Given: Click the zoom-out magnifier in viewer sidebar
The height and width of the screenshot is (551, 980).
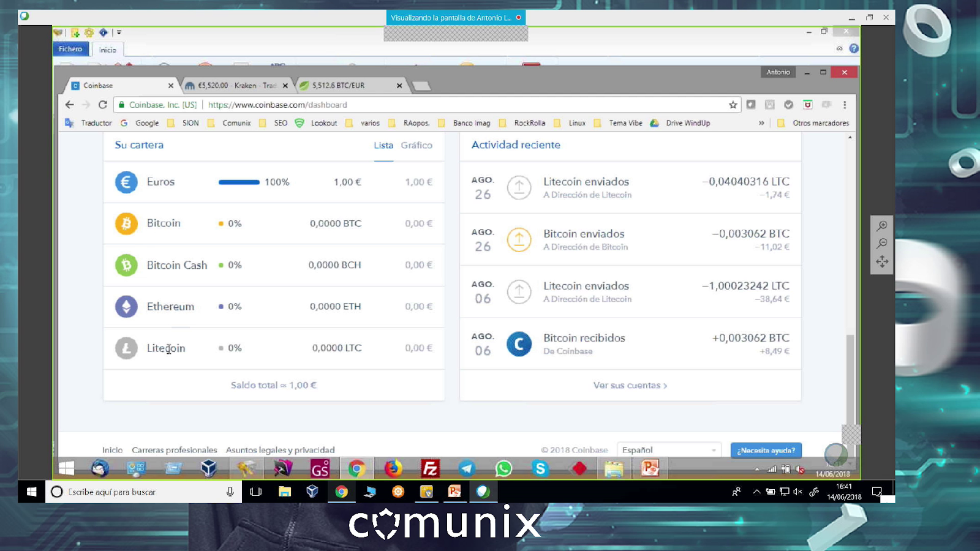Looking at the screenshot, I should click(882, 244).
